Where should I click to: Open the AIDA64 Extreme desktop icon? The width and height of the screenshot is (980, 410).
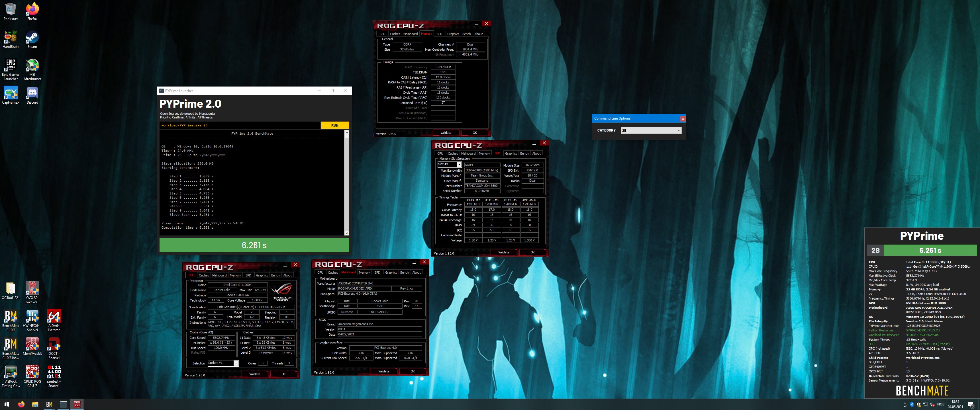click(x=54, y=320)
